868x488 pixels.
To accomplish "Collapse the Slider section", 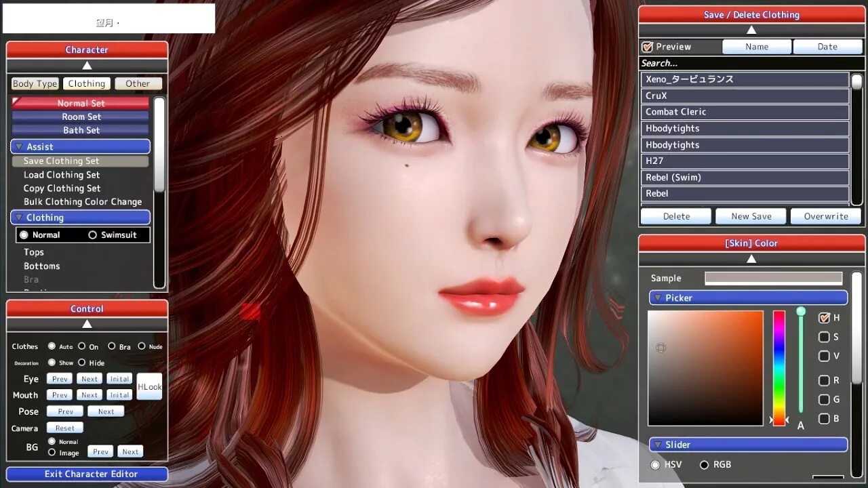I will tap(748, 445).
